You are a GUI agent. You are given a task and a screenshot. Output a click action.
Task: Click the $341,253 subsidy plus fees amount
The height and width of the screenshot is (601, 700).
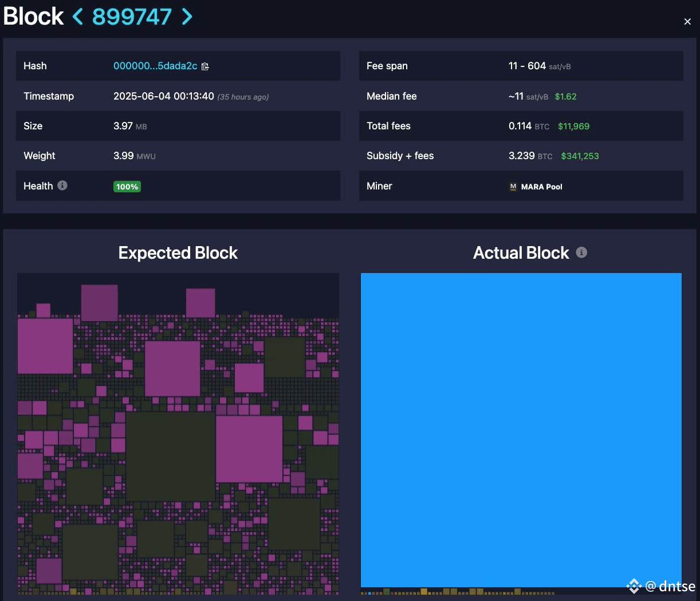(580, 156)
